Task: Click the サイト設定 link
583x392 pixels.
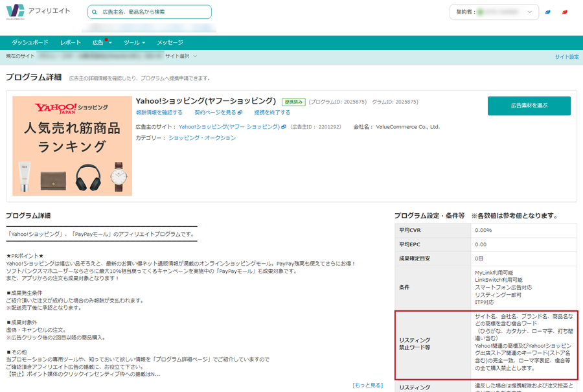Action: [567, 56]
